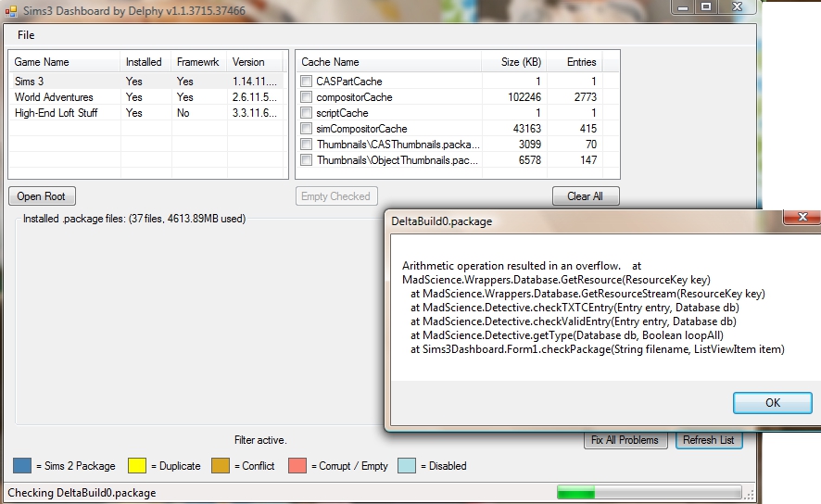This screenshot has height=504, width=821.
Task: Click the Installed .package files label
Action: pos(134,219)
